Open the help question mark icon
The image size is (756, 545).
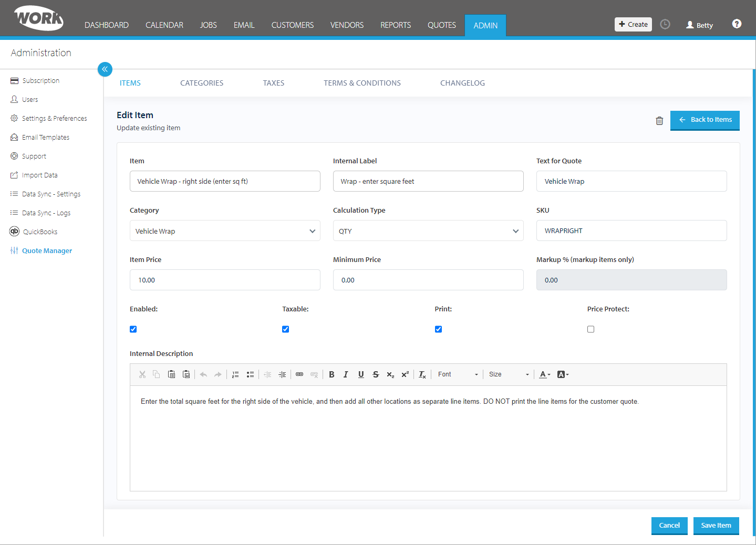click(x=737, y=24)
